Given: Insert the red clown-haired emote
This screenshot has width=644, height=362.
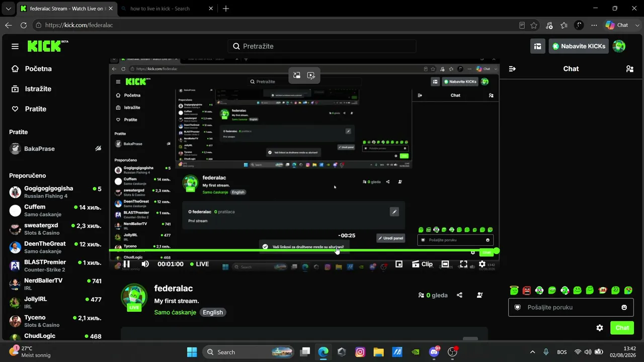Looking at the screenshot, I should (603, 290).
